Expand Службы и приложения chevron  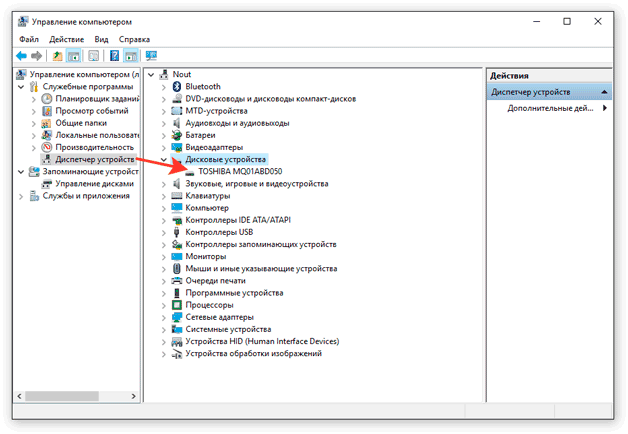pos(21,196)
